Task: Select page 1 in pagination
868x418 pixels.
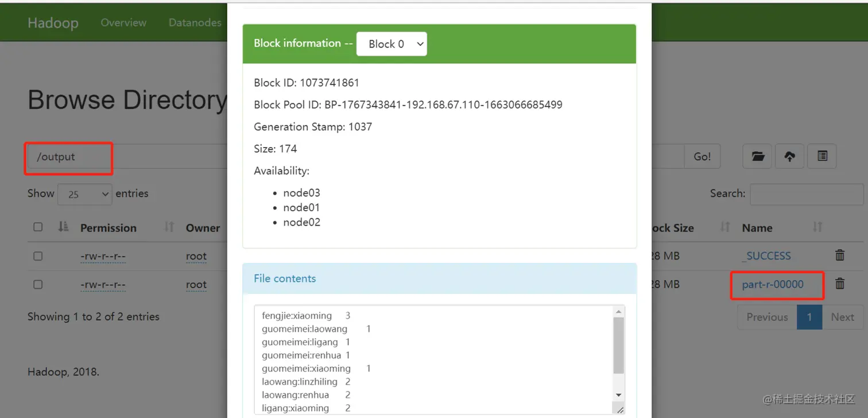Action: coord(809,317)
